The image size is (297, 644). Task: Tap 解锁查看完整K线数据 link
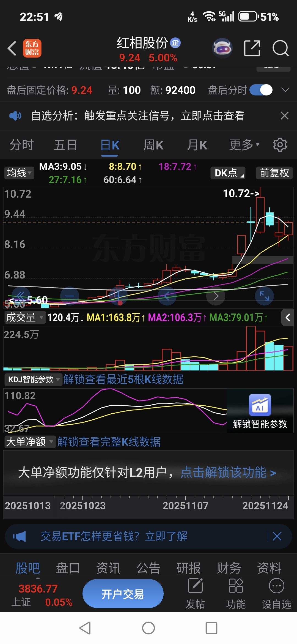pos(109,442)
